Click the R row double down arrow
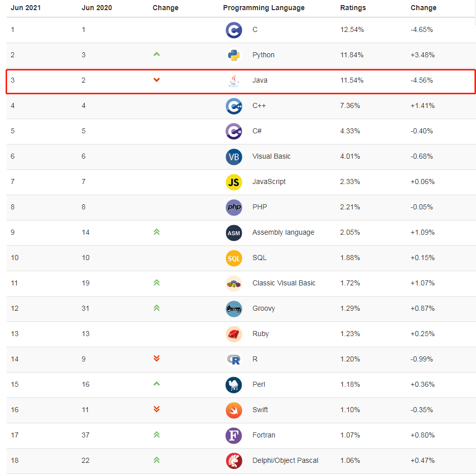Screen dimensions: 476x474 [157, 358]
